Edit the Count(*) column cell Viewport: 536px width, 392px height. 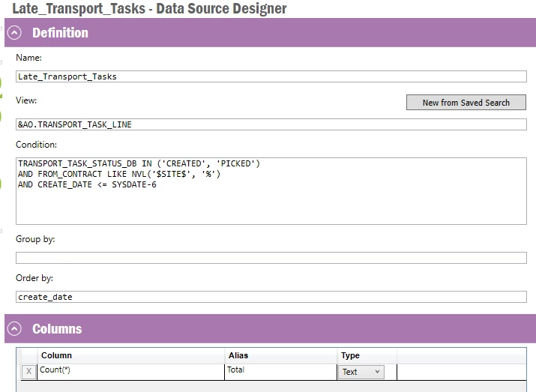pos(131,371)
